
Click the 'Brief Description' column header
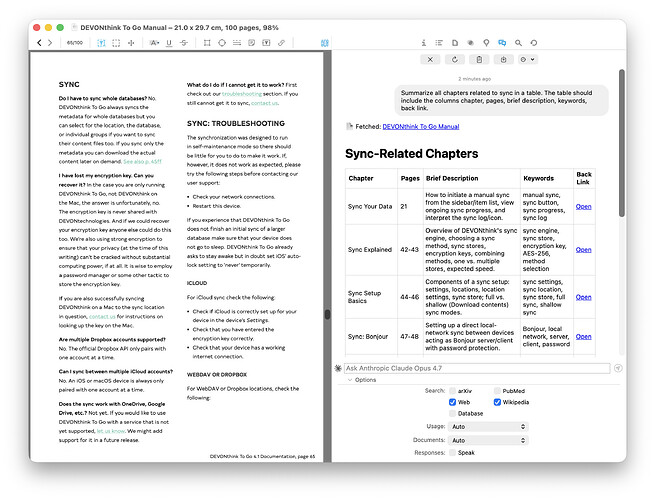pyautogui.click(x=452, y=178)
